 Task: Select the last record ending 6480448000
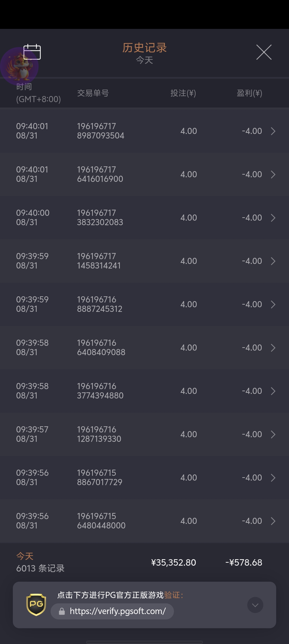point(144,521)
